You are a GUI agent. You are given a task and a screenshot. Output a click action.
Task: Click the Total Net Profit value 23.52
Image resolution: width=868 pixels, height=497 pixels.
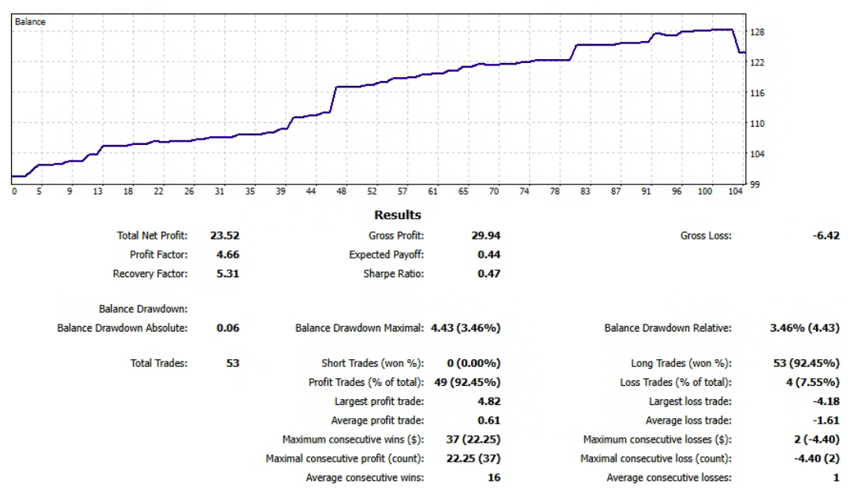[x=224, y=236]
